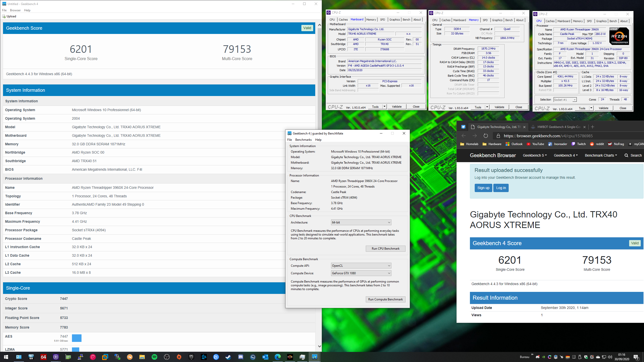Click Run Compute Benchmark
Image resolution: width=644 pixels, height=362 pixels.
[x=385, y=299]
